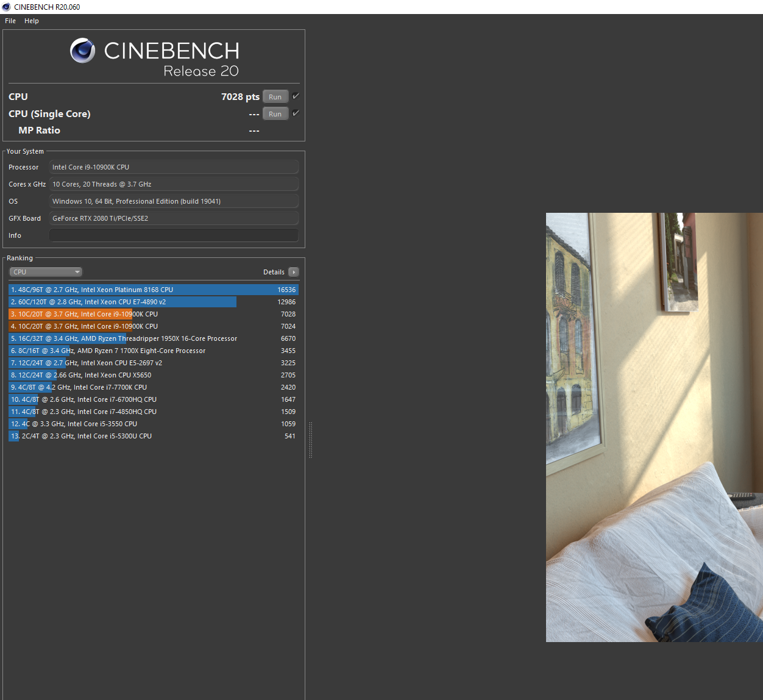This screenshot has height=700, width=763.
Task: Expand ranking Details with arrow button
Action: pyautogui.click(x=294, y=272)
